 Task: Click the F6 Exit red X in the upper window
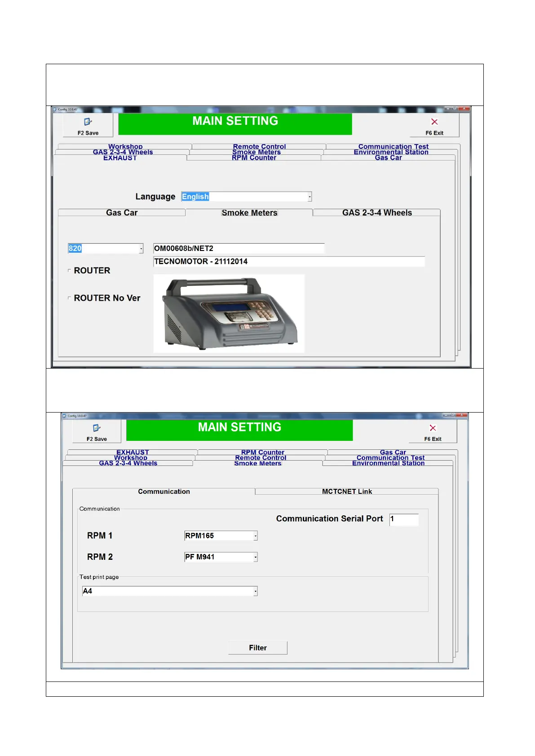[x=434, y=122]
